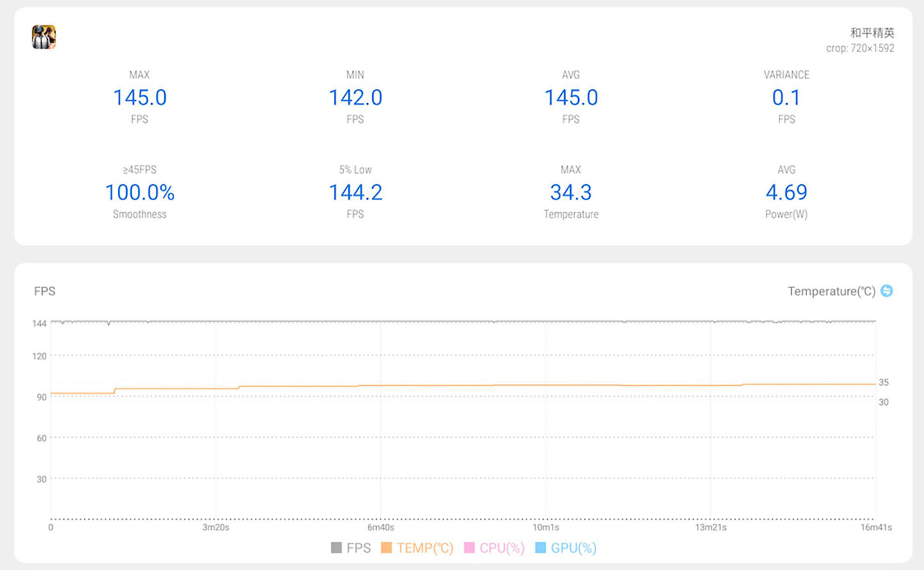Click the 100.0% Smoothness value
Screen dimensions: 924x570
[139, 192]
